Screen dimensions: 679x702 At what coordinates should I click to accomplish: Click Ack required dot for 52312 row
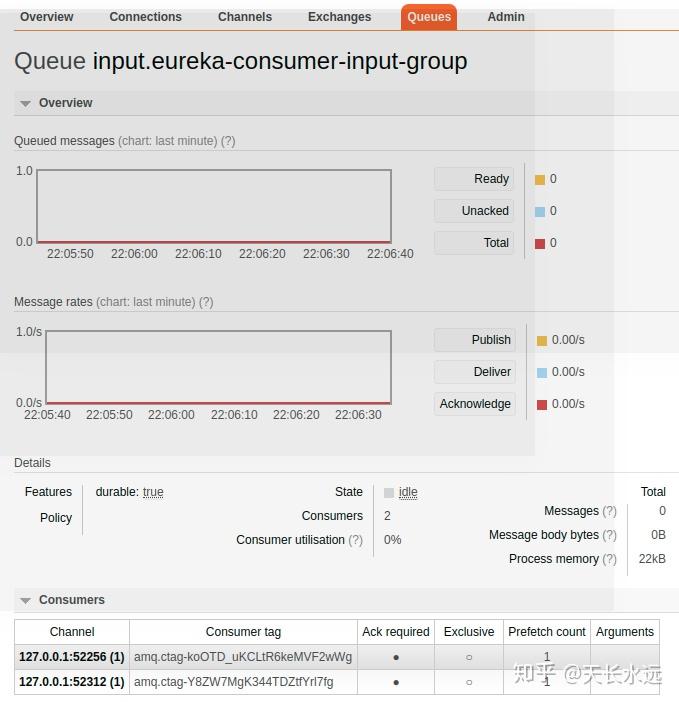point(396,683)
